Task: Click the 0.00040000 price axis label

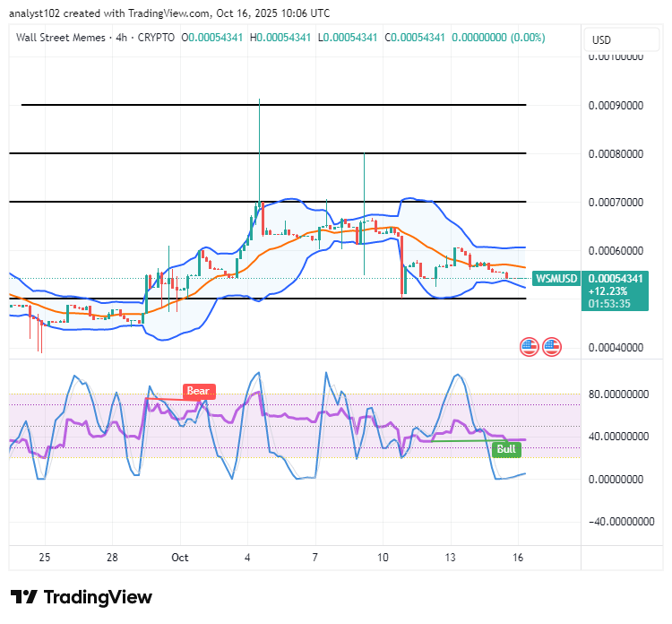Action: 616,348
